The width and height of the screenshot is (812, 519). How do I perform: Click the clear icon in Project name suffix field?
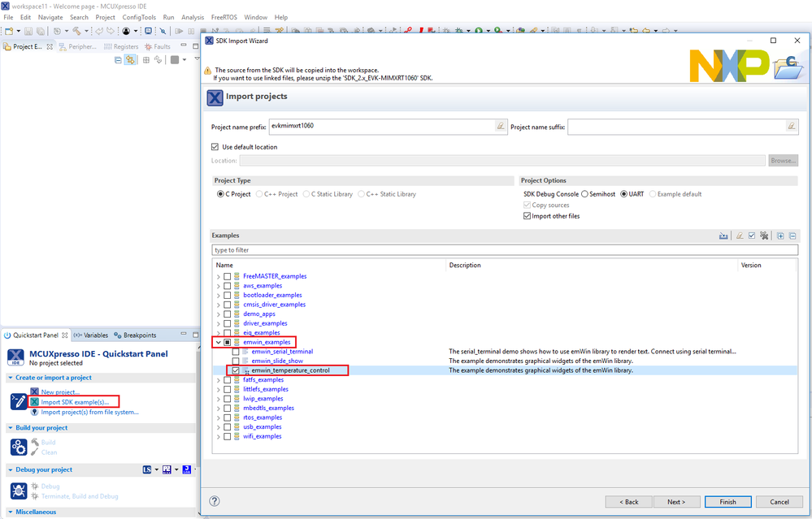[792, 126]
